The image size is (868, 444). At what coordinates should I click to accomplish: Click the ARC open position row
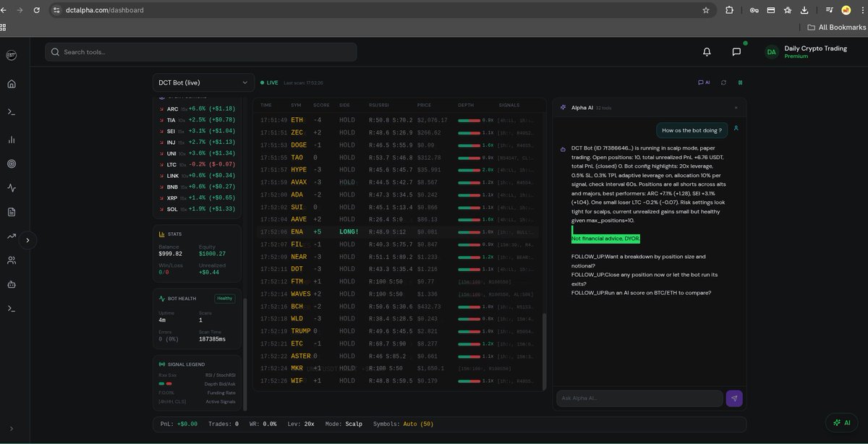tap(197, 108)
